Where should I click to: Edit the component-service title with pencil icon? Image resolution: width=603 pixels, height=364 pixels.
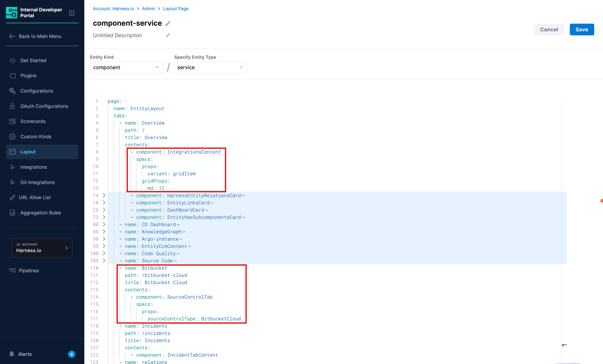click(x=168, y=23)
